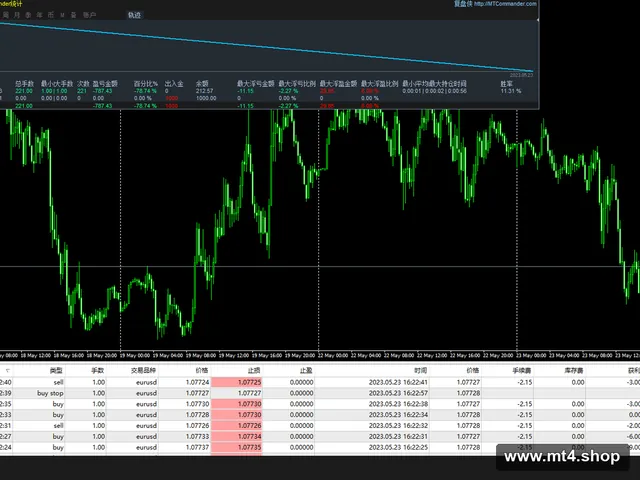Click the holding time value 0:00:01|0:00:02|0:00:56
640x480 pixels.
[x=435, y=91]
